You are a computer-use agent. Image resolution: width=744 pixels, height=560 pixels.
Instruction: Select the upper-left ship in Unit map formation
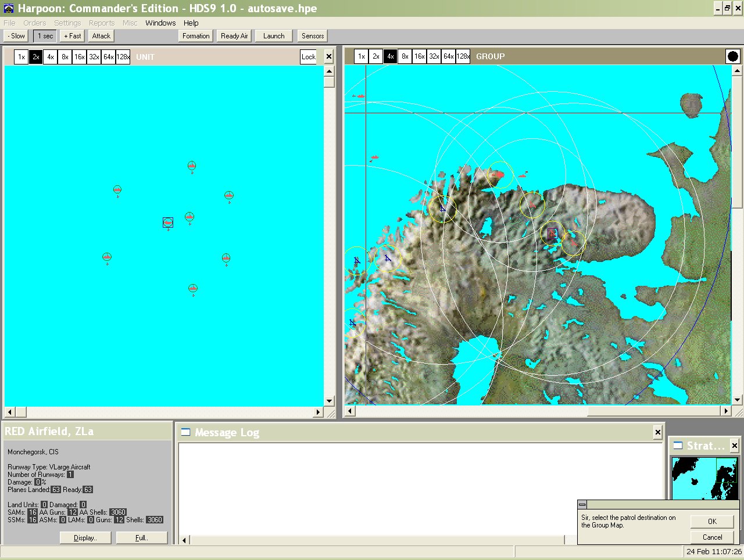pyautogui.click(x=117, y=190)
